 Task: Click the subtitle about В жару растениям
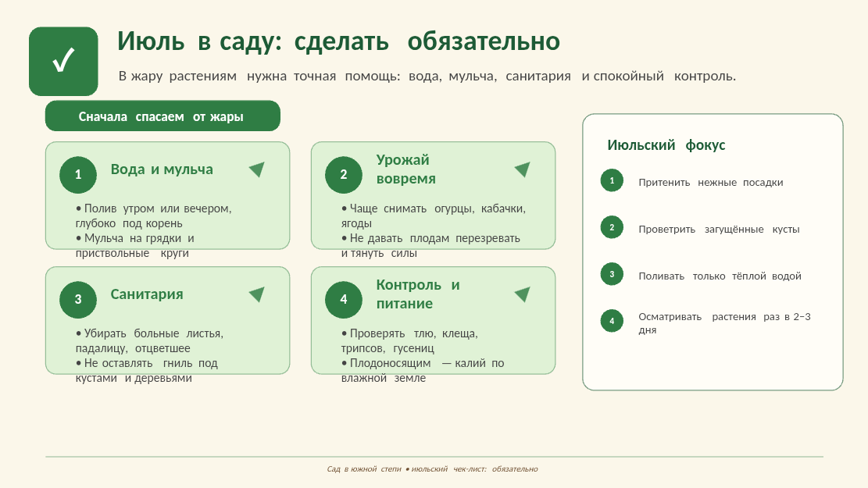[x=427, y=77]
